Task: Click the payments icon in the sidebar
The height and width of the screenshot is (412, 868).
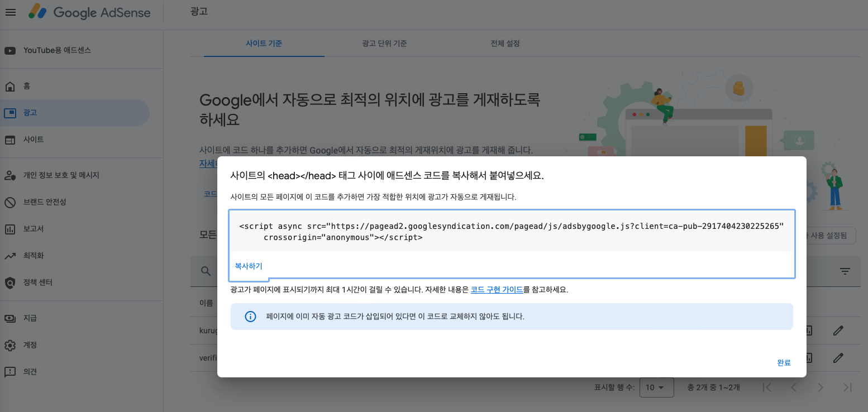Action: coord(10,318)
